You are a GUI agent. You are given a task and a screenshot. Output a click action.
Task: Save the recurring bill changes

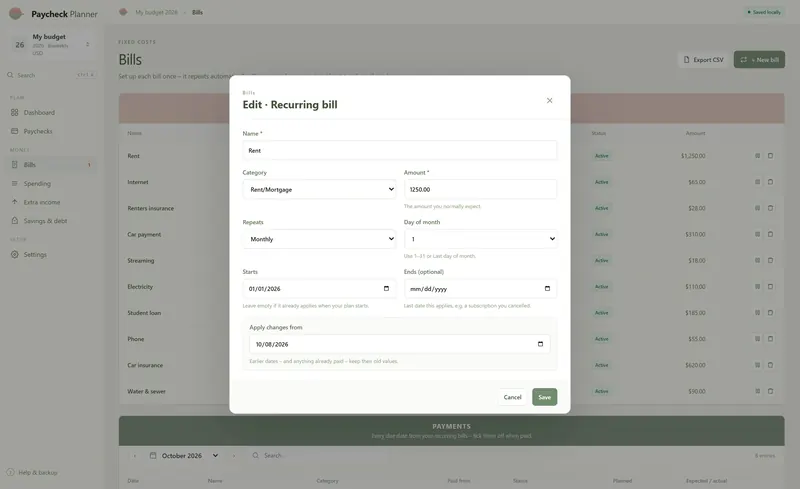[544, 397]
